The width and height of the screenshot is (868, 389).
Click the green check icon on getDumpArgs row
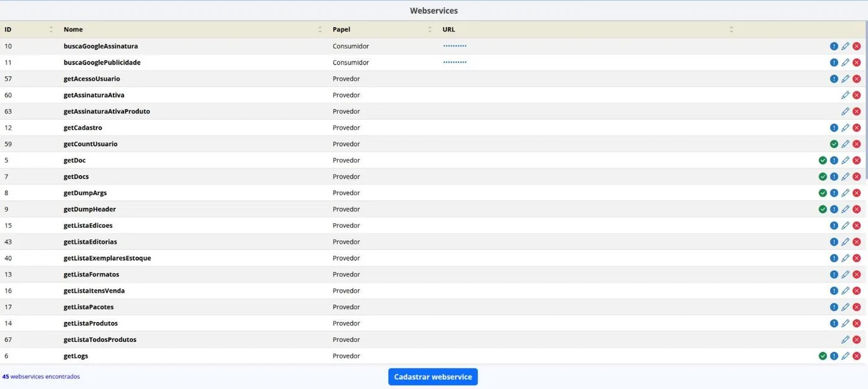823,193
